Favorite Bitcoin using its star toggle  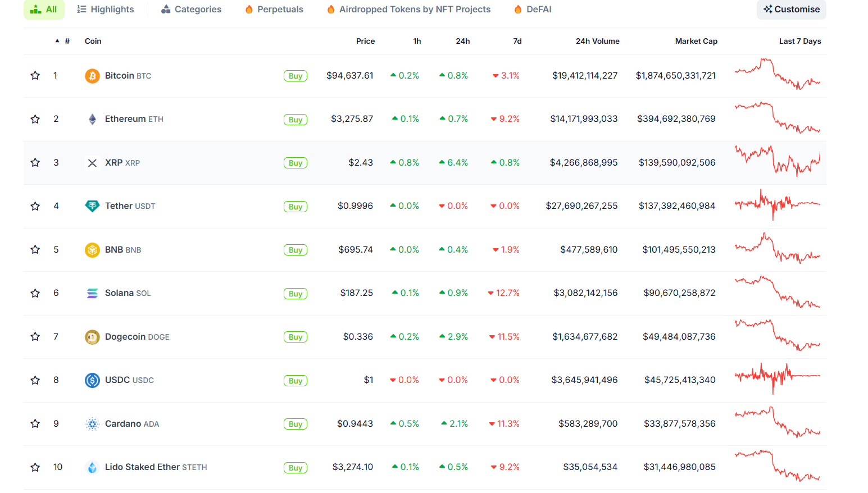[x=35, y=75]
